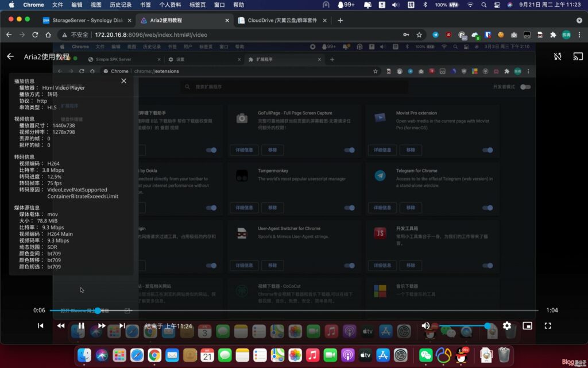This screenshot has height=368, width=588.
Task: Enable picture-in-picture mode
Action: (x=527, y=325)
